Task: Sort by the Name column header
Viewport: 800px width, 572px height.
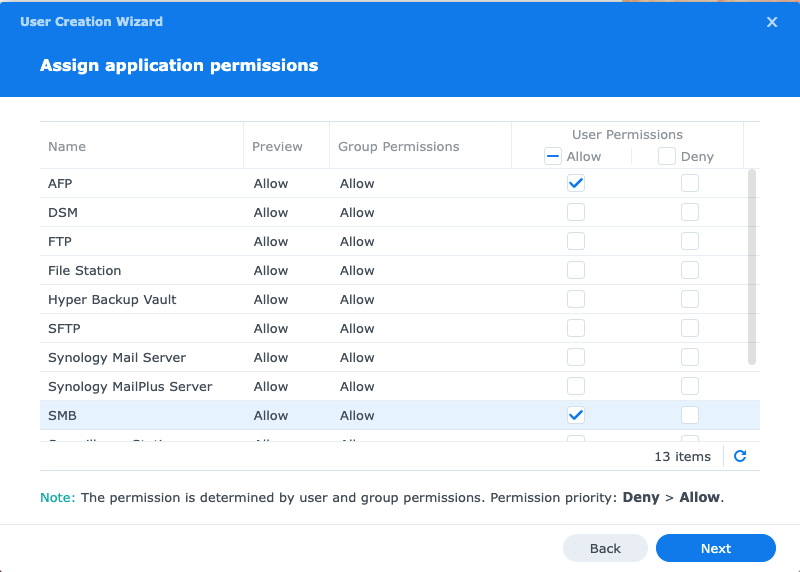Action: coord(67,147)
